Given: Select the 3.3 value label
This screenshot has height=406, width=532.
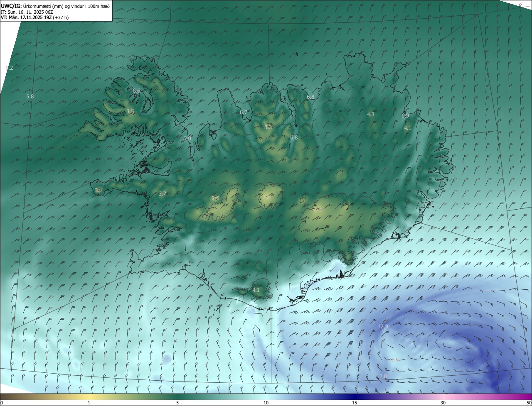Looking at the screenshot, I should pyautogui.click(x=268, y=127).
